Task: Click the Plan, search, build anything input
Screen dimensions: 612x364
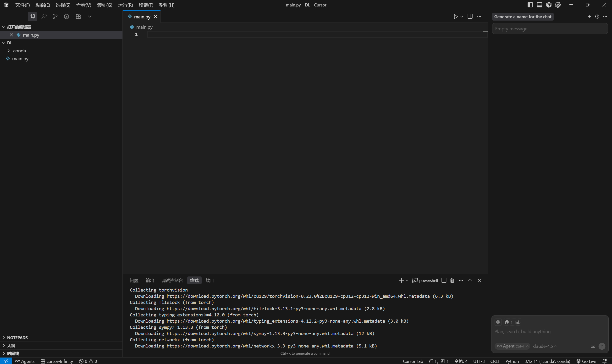Action: (x=540, y=331)
